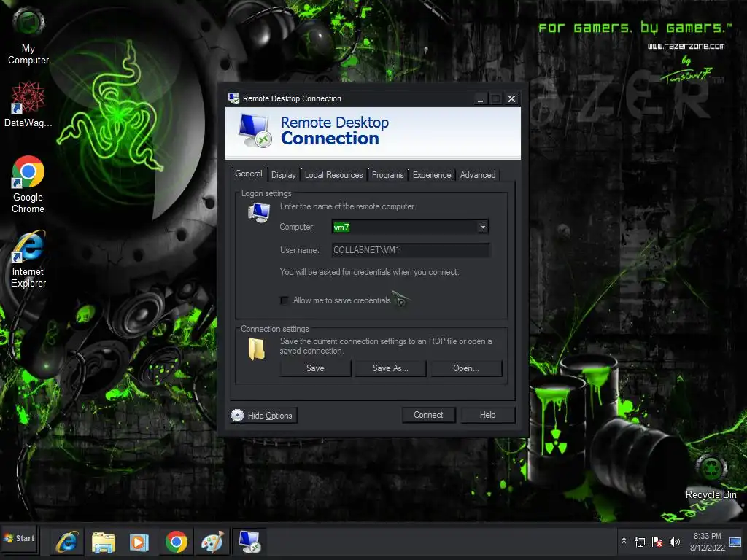
Task: Open Internet Explorer desktop shortcut
Action: (28, 260)
